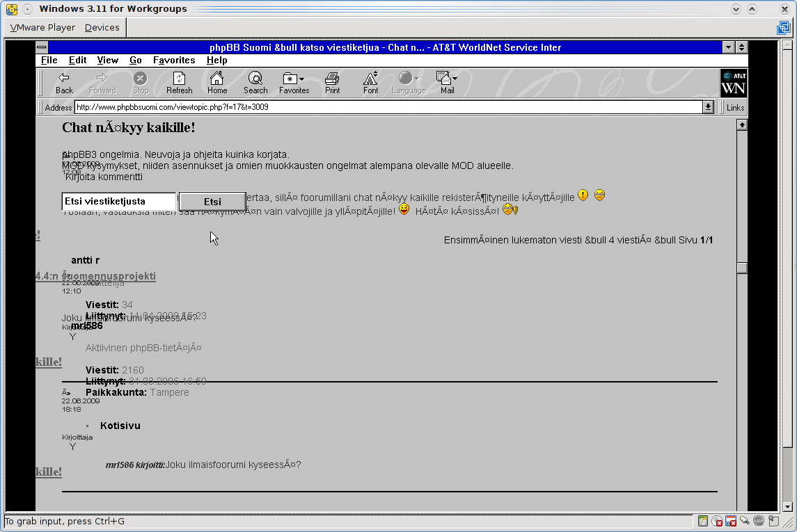Viewport: 797px width, 532px height.
Task: Open the Search toolbar icon
Action: (x=255, y=82)
